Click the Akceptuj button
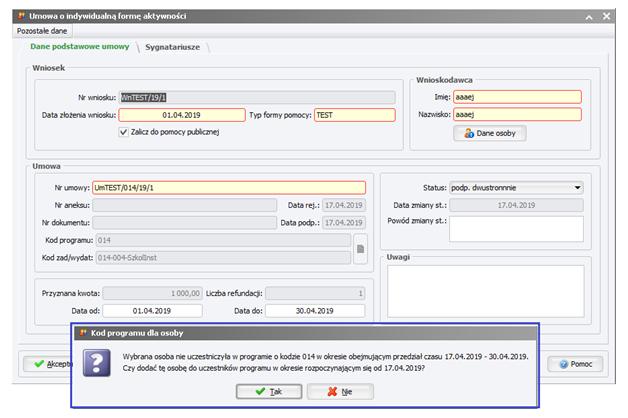Viewport: 628px width, 418px height. click(x=47, y=364)
